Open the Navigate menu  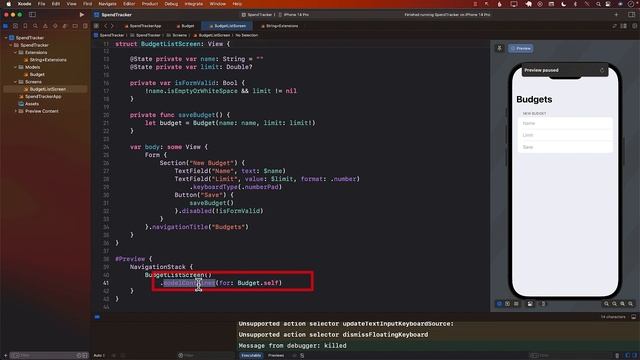point(107,4)
